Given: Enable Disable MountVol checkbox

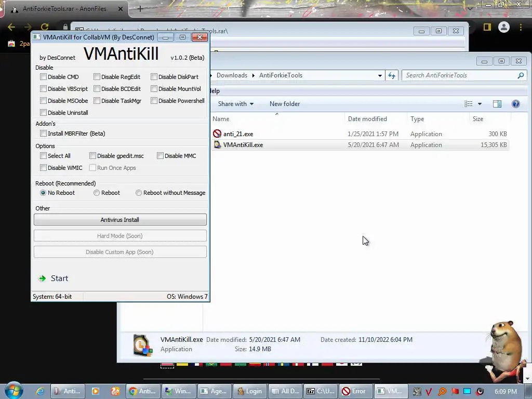Looking at the screenshot, I should click(154, 88).
